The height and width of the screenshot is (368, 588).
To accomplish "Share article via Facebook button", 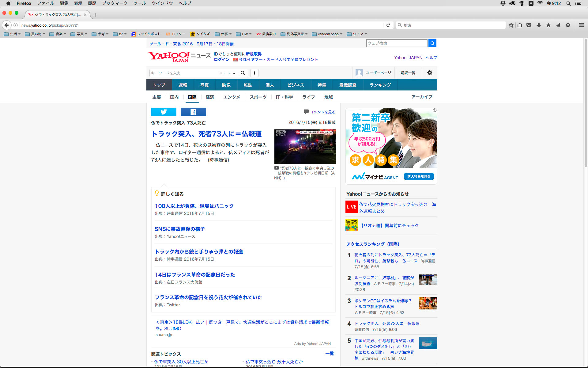I will click(193, 112).
